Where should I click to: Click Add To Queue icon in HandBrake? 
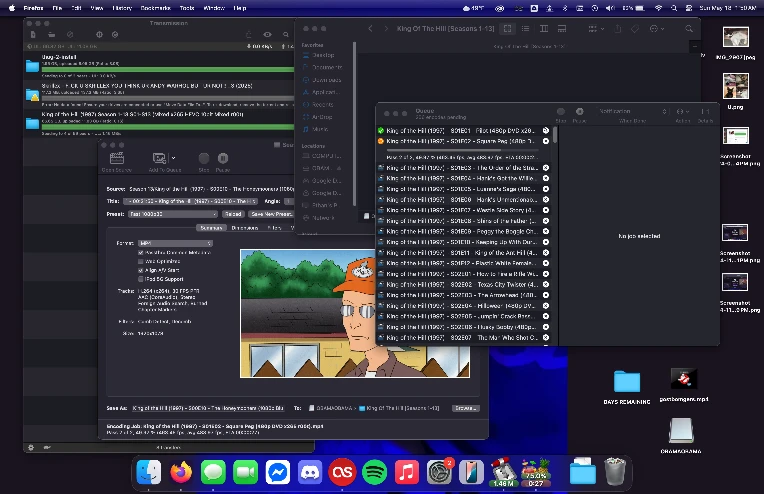click(x=159, y=158)
